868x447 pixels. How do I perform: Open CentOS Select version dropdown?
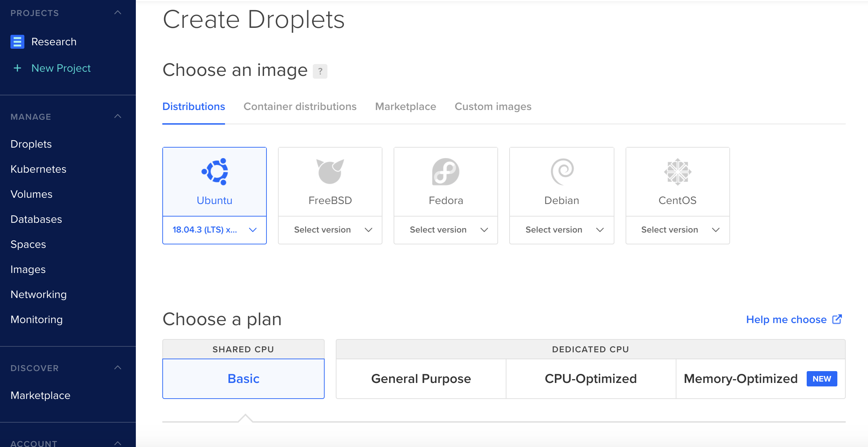pos(677,230)
